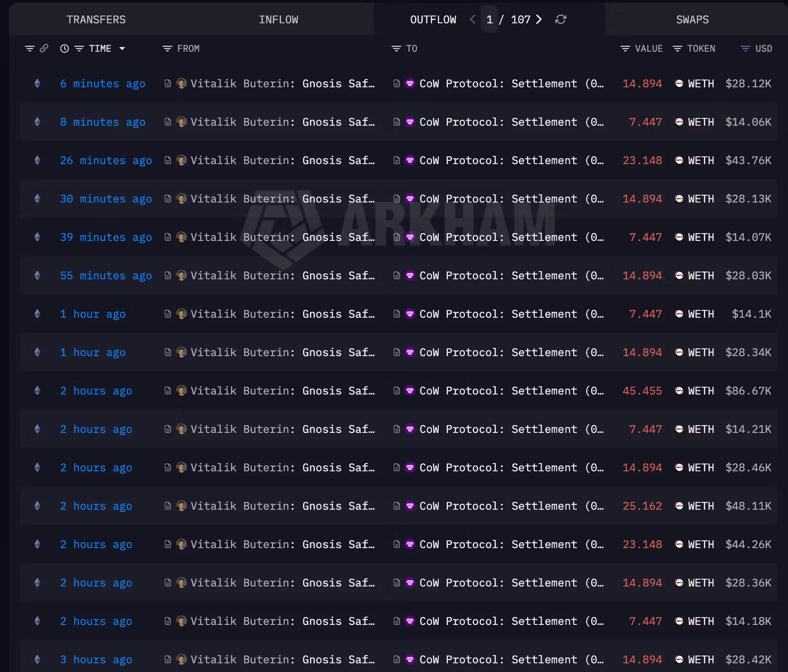Click recipient contract icon in the $14.07K row
Image resolution: width=788 pixels, height=672 pixels.
point(397,237)
